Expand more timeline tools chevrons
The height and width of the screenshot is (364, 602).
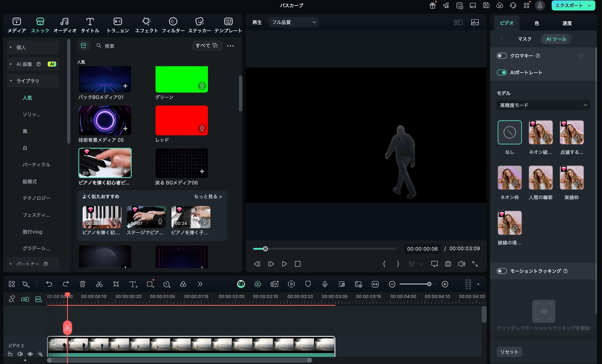(200, 284)
